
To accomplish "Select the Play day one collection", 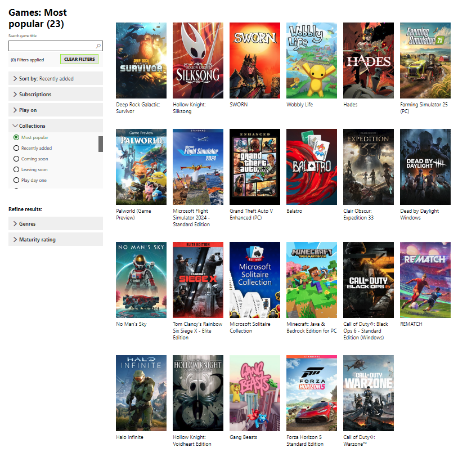I will 16,180.
